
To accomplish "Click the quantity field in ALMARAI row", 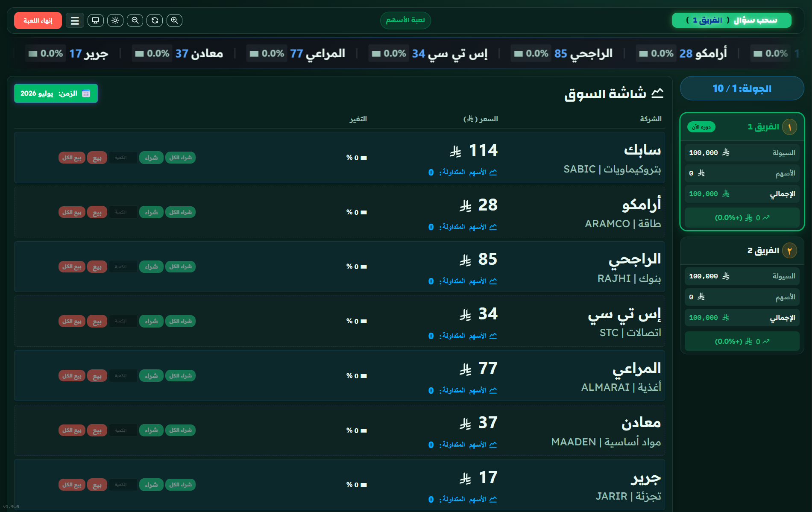I will coord(123,376).
